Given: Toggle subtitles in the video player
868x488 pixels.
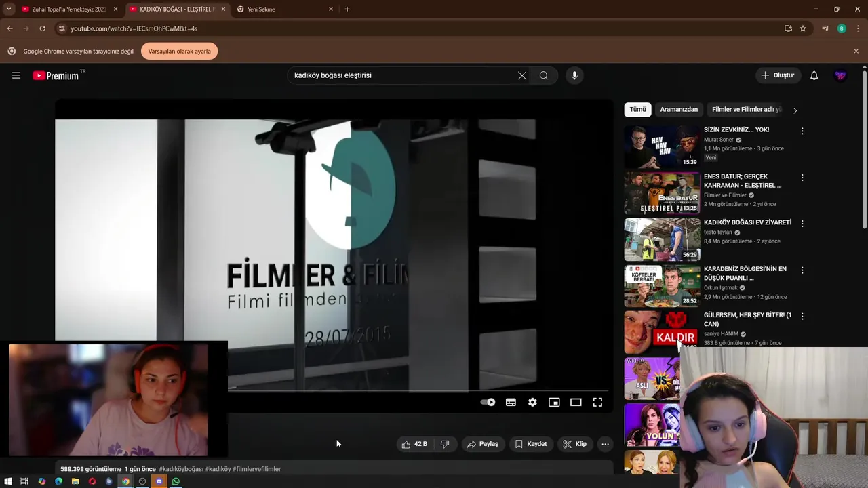Looking at the screenshot, I should tap(511, 402).
